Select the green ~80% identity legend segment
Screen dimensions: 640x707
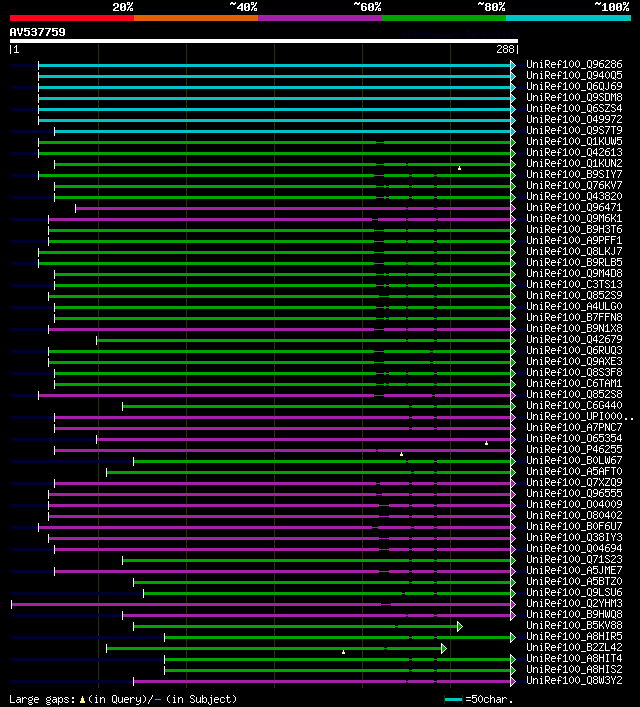coord(444,18)
